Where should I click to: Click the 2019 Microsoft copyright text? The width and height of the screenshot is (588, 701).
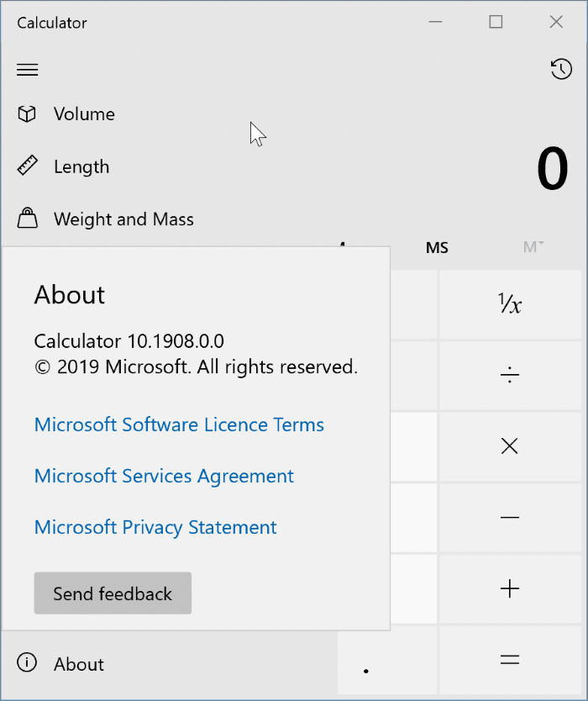point(197,367)
